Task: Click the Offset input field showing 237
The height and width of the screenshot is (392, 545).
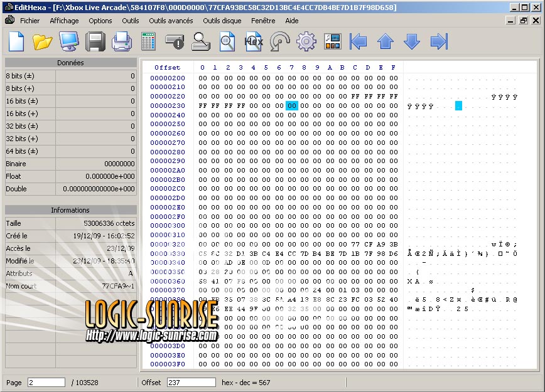Action: (191, 383)
